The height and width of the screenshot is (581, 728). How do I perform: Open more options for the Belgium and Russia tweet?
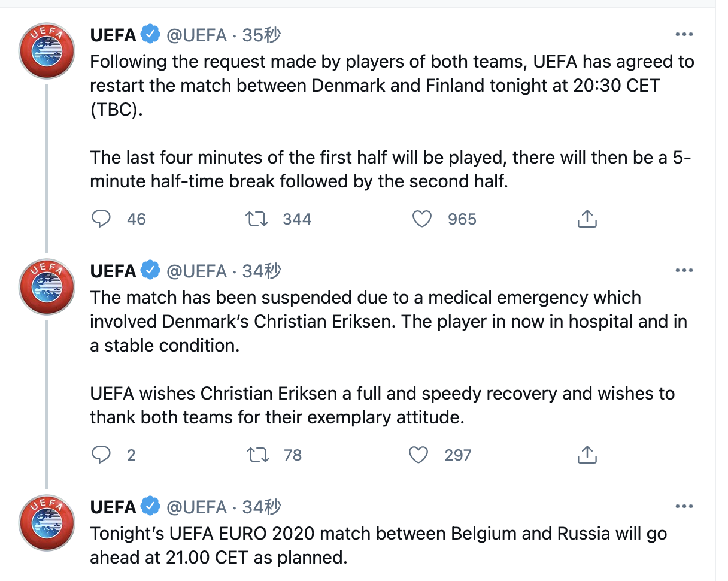(684, 507)
